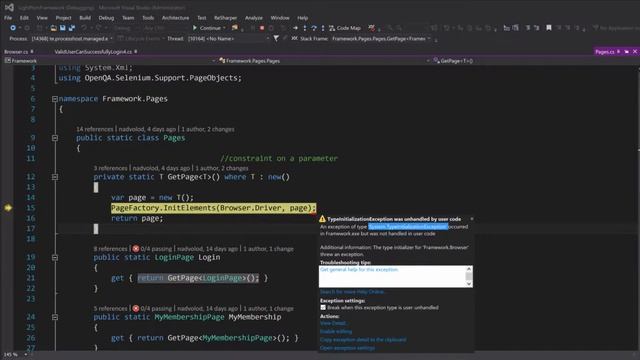This screenshot has height=360, width=640.
Task: Click the red Stop Debugging icon
Action: tap(262, 28)
